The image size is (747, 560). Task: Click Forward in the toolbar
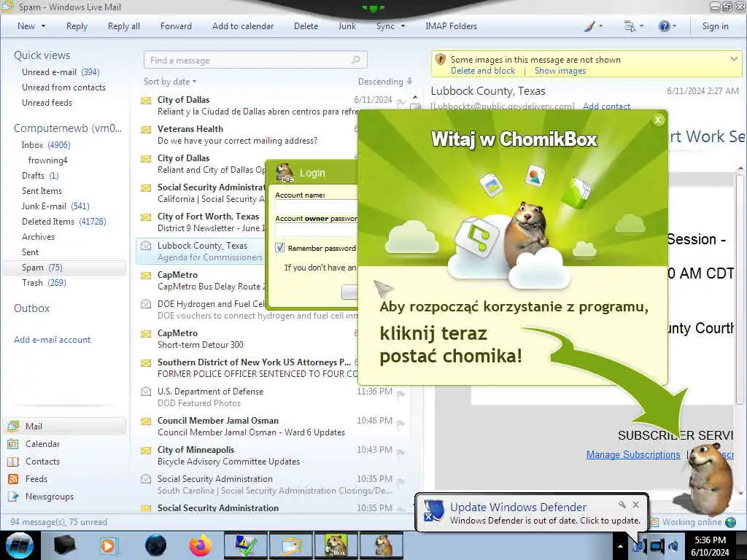pos(176,26)
